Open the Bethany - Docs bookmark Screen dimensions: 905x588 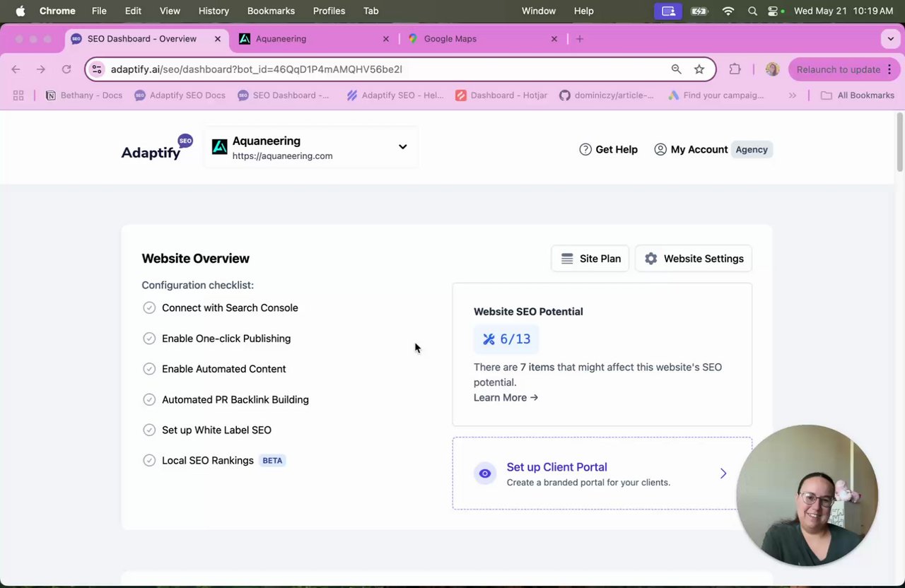coord(84,95)
